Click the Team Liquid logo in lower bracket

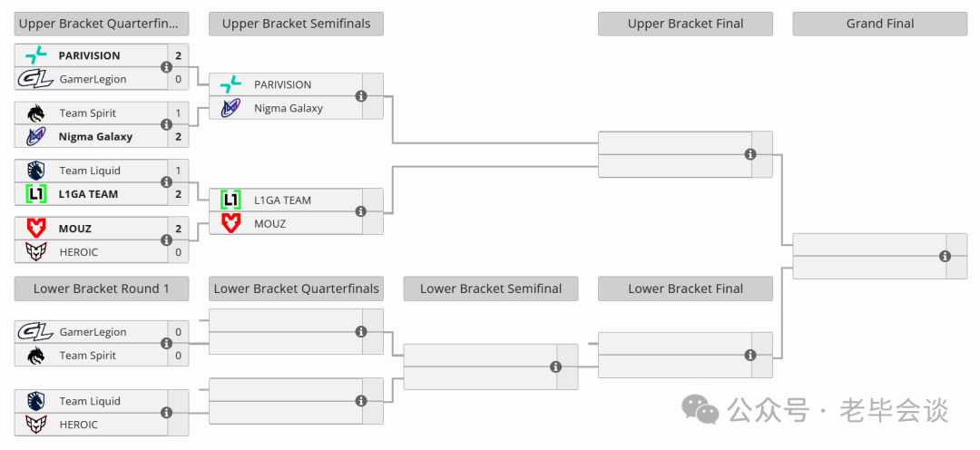35,401
